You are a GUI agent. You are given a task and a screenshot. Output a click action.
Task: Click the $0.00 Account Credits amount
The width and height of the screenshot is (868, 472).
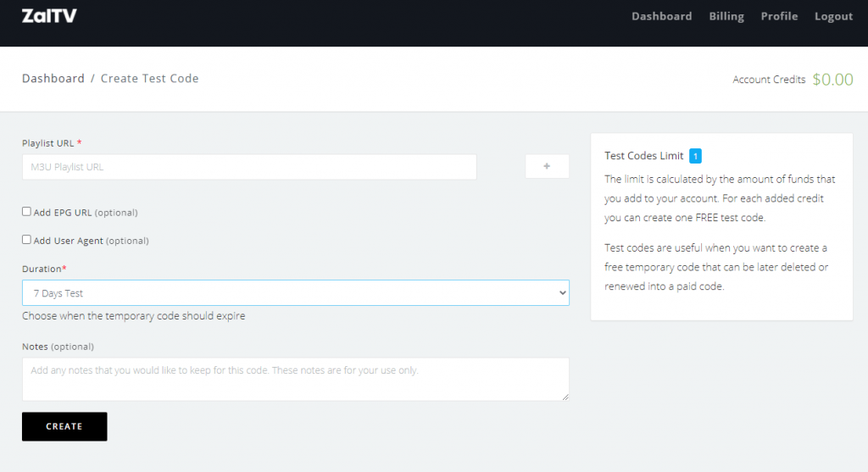[832, 80]
